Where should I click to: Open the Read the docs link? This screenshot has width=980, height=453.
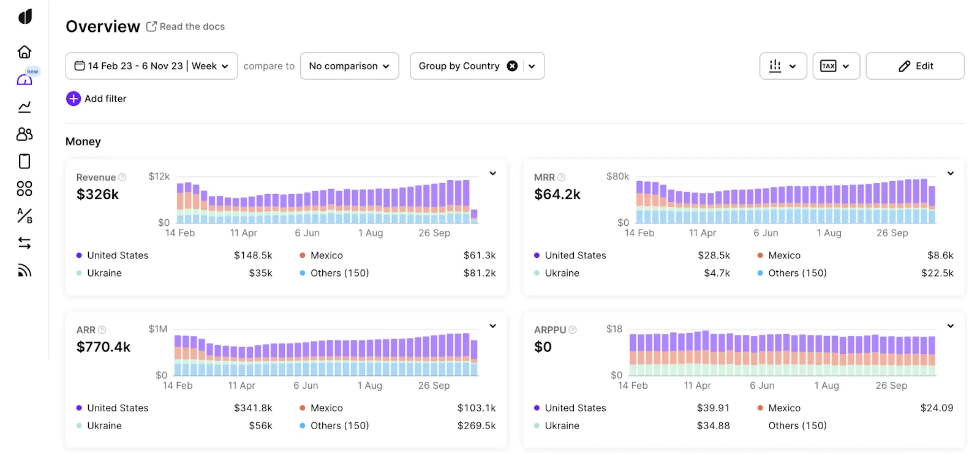pyautogui.click(x=192, y=26)
